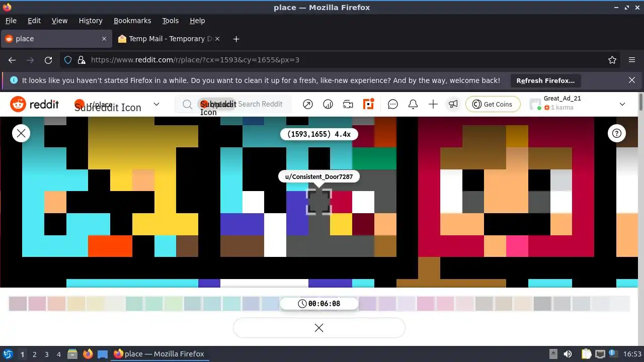Reload the page
644x362 pixels.
coord(48,60)
